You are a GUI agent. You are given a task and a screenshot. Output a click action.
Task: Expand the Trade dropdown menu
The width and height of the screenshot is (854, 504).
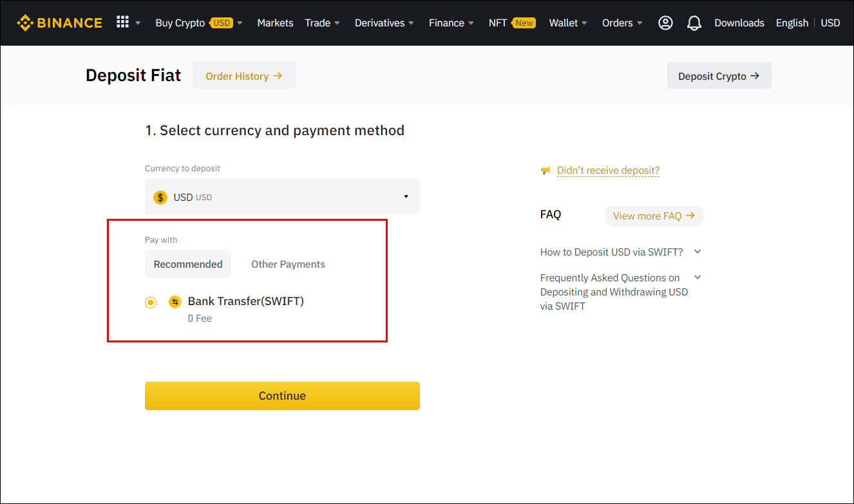322,23
